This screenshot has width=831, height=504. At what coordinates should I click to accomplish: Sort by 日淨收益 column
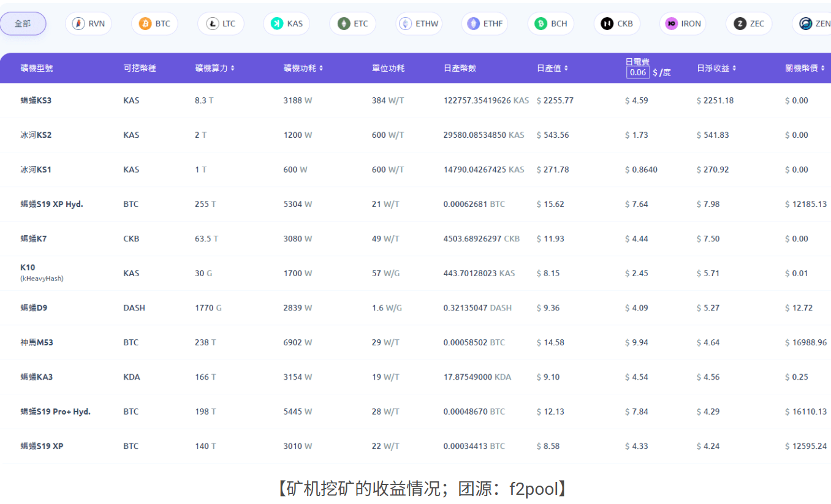point(716,68)
